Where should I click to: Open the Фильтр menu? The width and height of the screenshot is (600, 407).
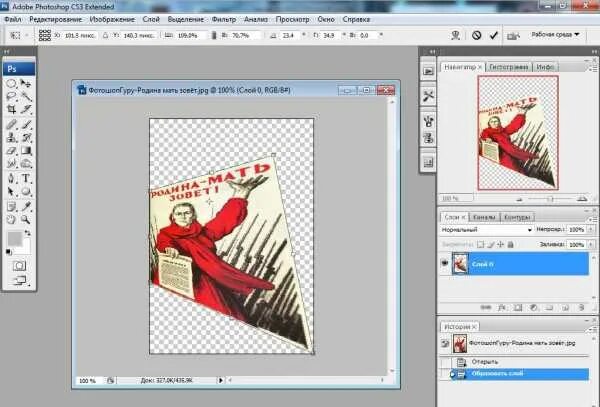[x=223, y=19]
